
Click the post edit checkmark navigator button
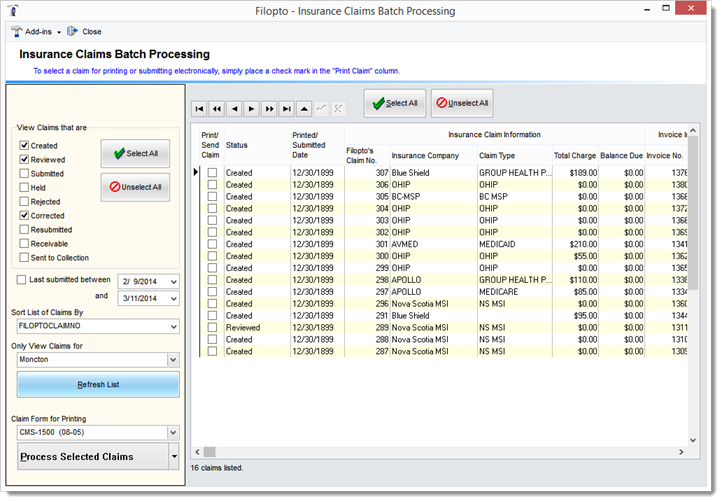point(321,109)
